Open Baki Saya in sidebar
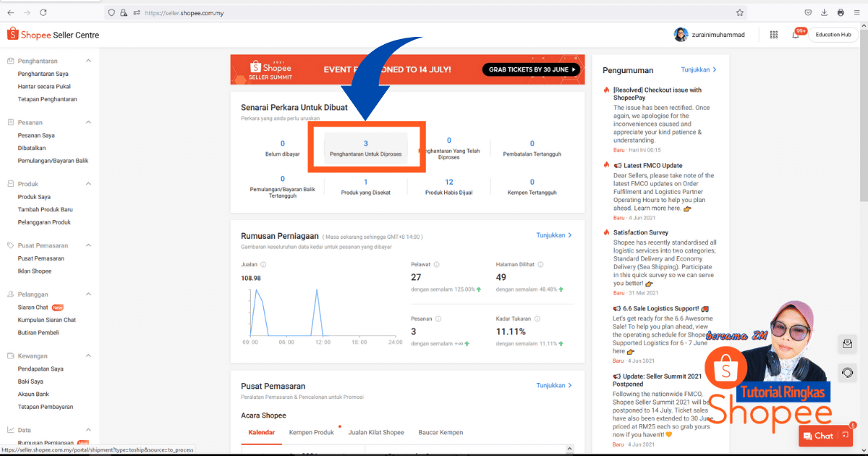Screen dimensions: 868x456 pos(30,381)
